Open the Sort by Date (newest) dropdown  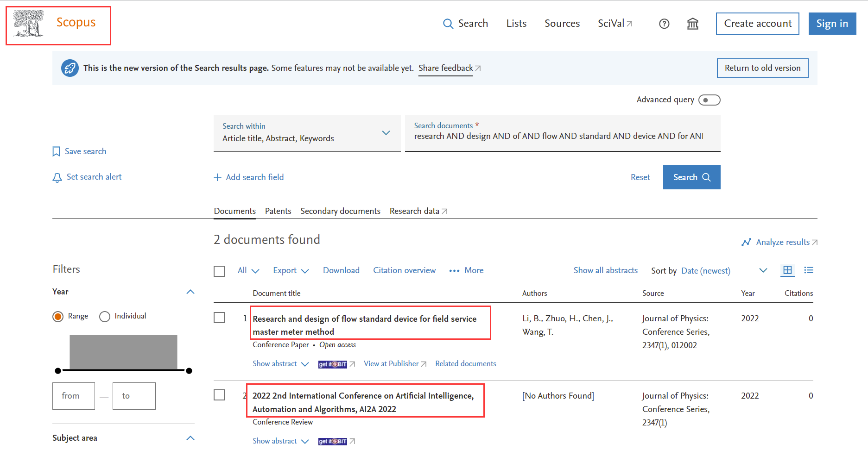pyautogui.click(x=724, y=271)
